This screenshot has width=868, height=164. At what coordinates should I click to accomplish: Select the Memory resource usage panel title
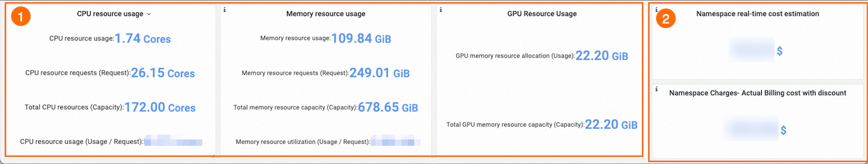[326, 14]
